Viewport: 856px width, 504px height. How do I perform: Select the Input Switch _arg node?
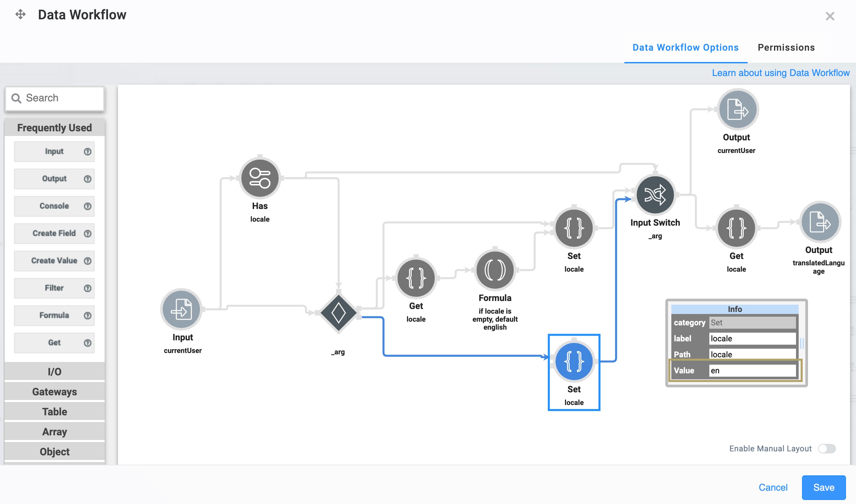point(655,195)
